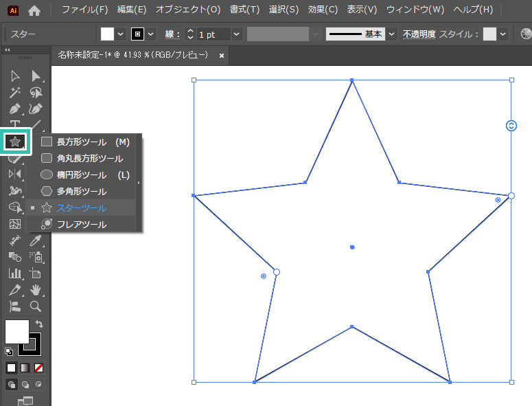Set the paint to None (red slash)
Screen dimensions: 532x406
click(x=39, y=368)
